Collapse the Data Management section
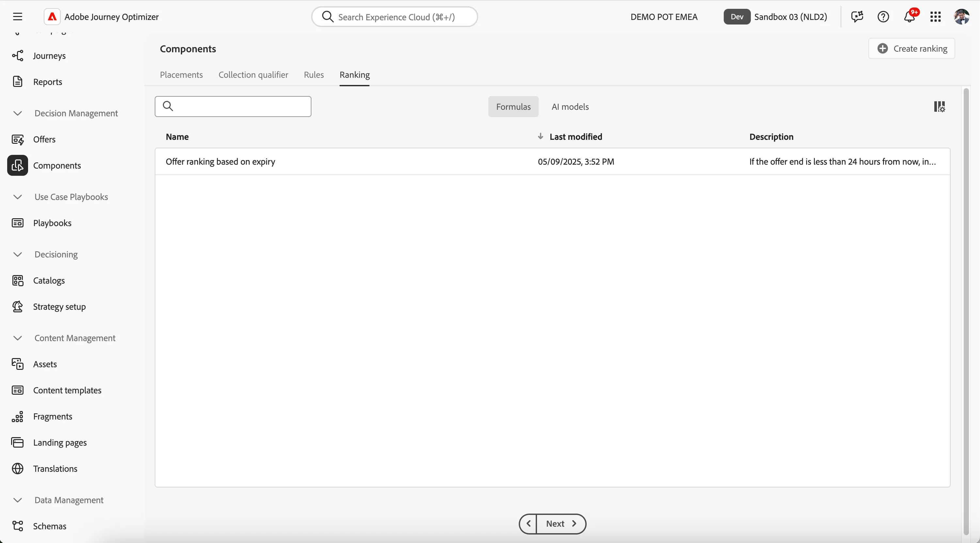This screenshot has height=543, width=980. 18,500
